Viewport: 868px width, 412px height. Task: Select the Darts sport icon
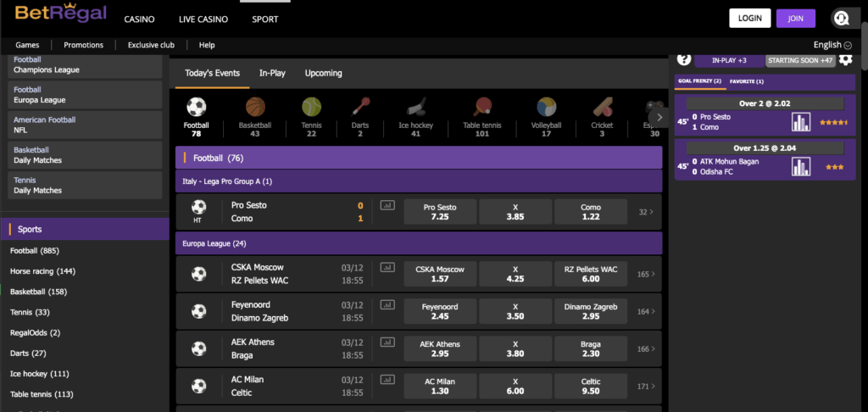click(x=361, y=106)
